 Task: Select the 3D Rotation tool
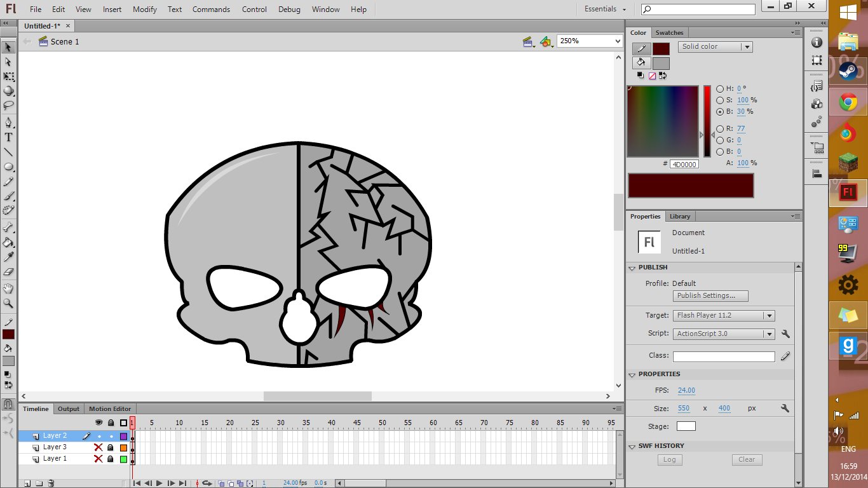[8, 91]
